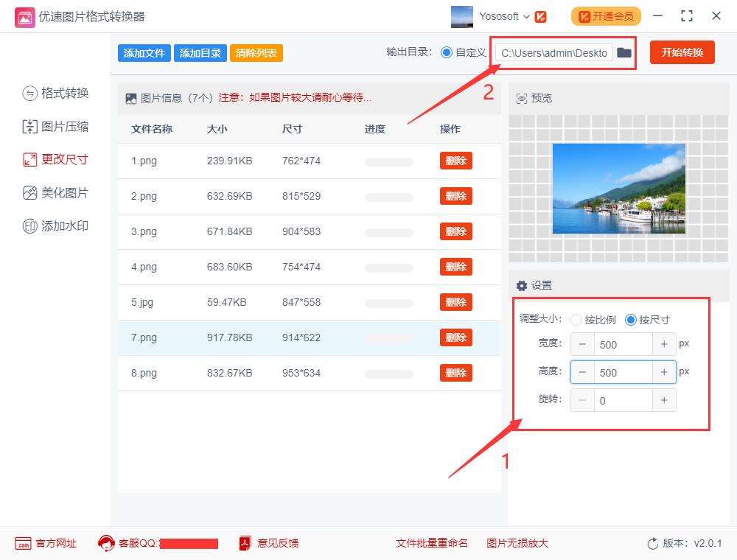Image resolution: width=737 pixels, height=560 pixels.
Task: Click the image preview thumbnail
Action: [x=619, y=188]
